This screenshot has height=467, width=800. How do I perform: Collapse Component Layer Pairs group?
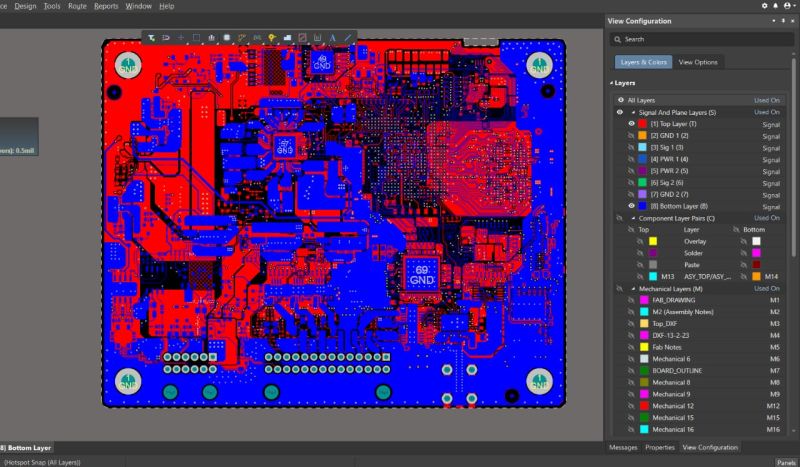tap(632, 217)
